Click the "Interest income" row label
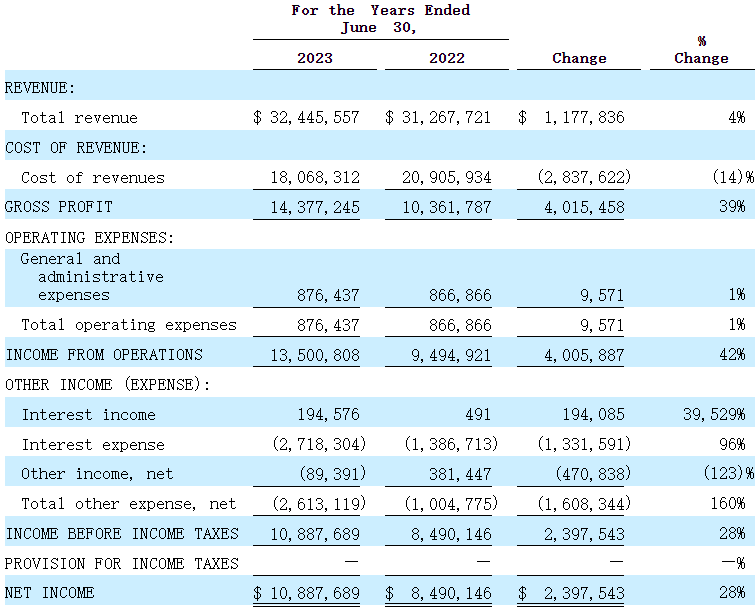 [x=88, y=415]
